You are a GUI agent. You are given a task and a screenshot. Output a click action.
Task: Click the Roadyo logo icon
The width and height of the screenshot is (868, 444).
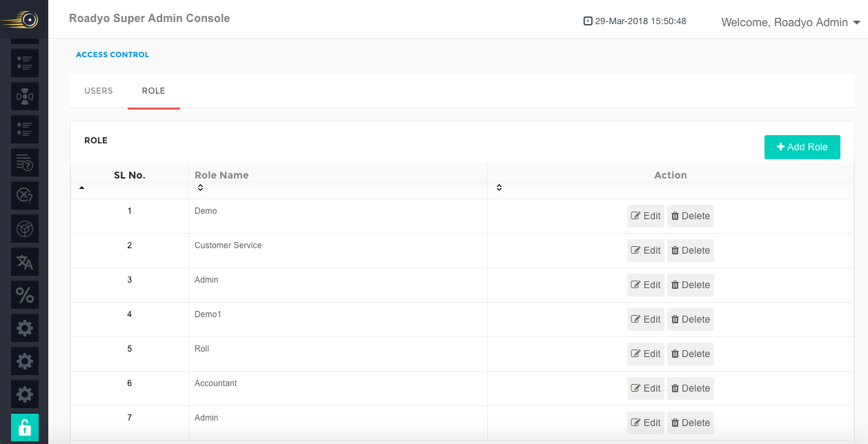click(x=20, y=19)
